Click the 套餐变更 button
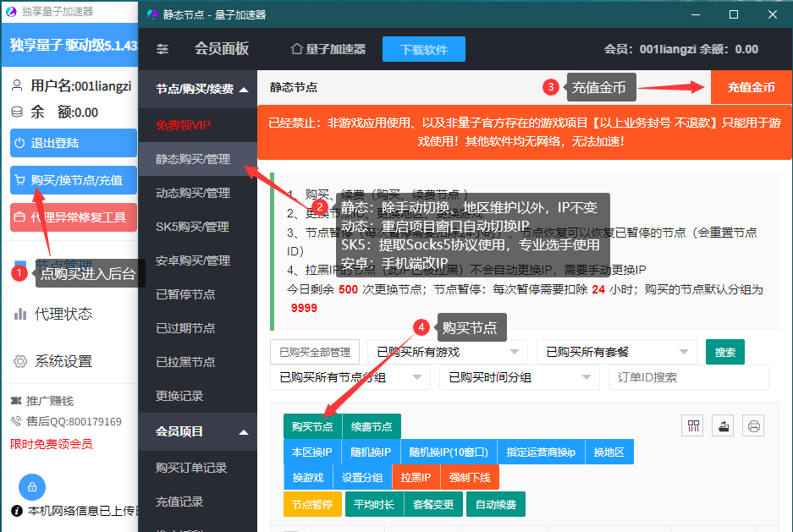The image size is (793, 532). (433, 504)
